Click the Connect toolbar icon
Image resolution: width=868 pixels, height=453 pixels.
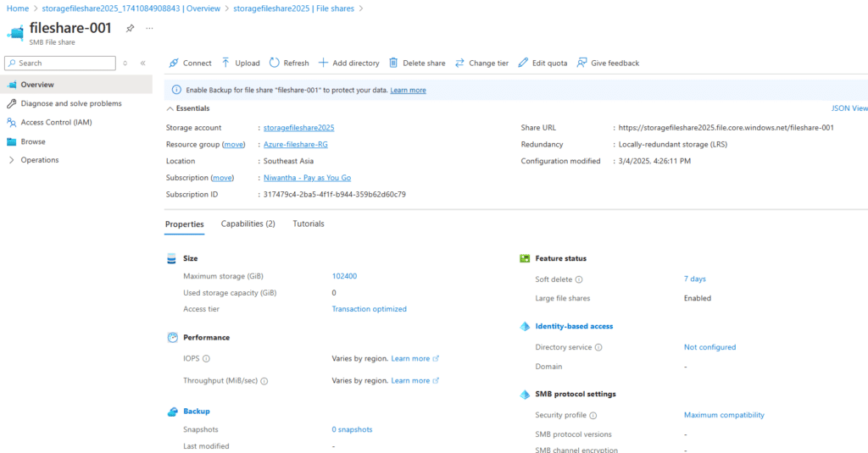(174, 63)
